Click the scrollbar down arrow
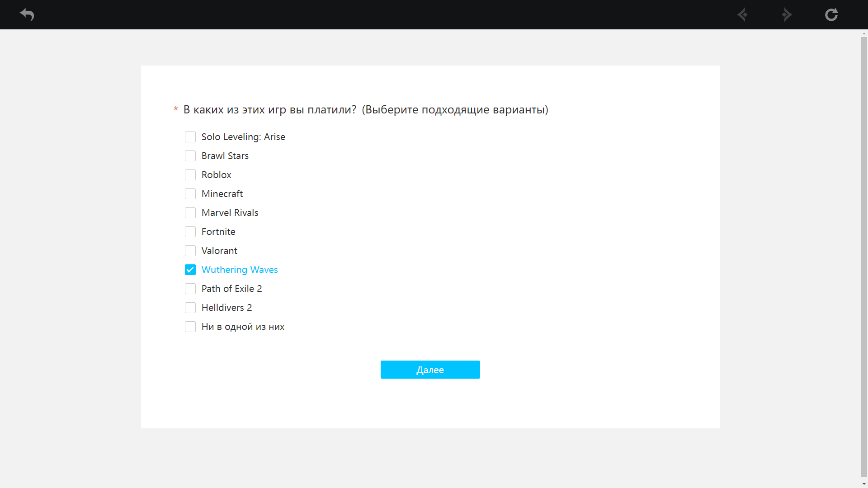This screenshot has height=488, width=868. coord(864,484)
